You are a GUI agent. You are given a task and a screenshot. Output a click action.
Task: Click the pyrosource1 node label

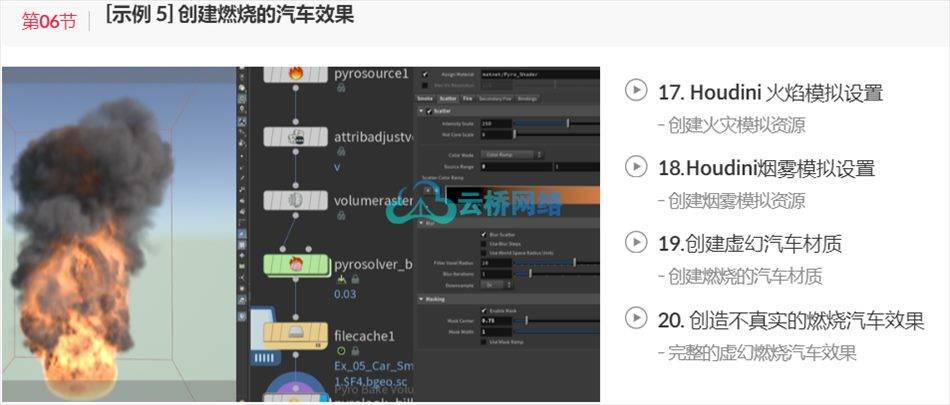click(x=371, y=74)
